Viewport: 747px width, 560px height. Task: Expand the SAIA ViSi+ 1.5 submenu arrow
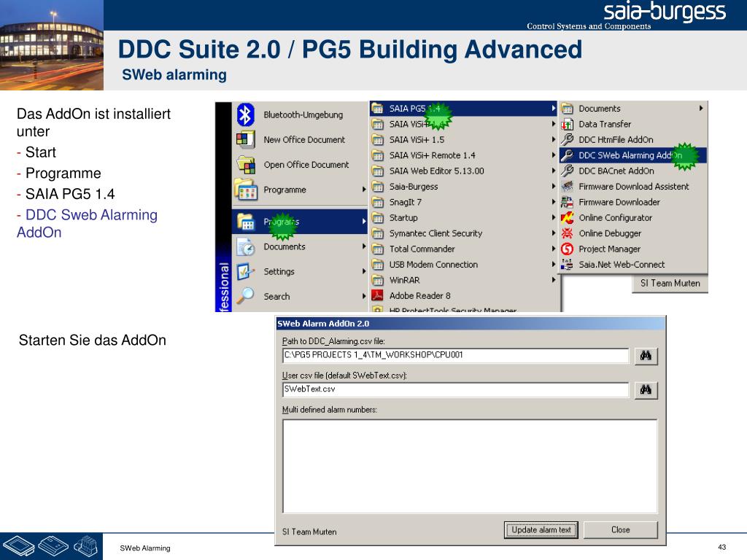(553, 139)
